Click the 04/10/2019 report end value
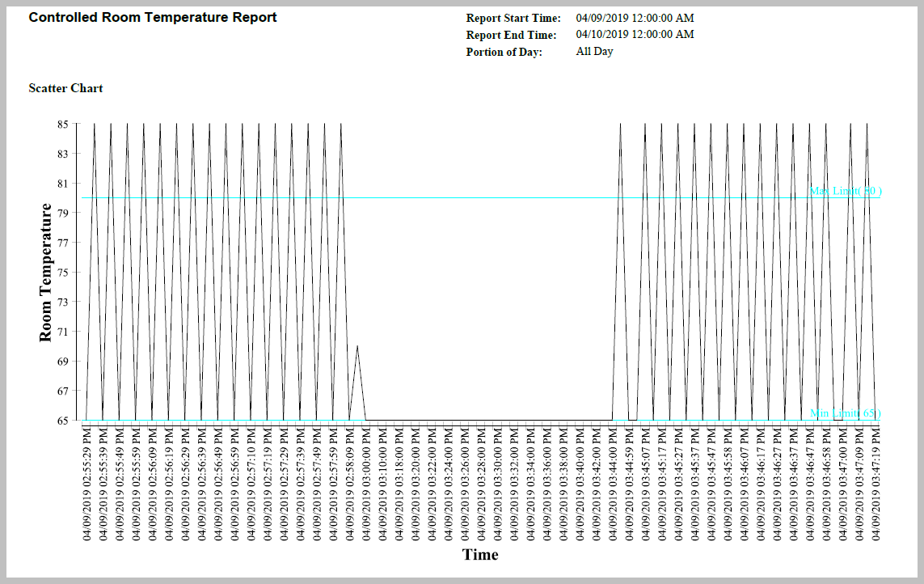Viewport: 924px width, 584px height. click(x=635, y=35)
